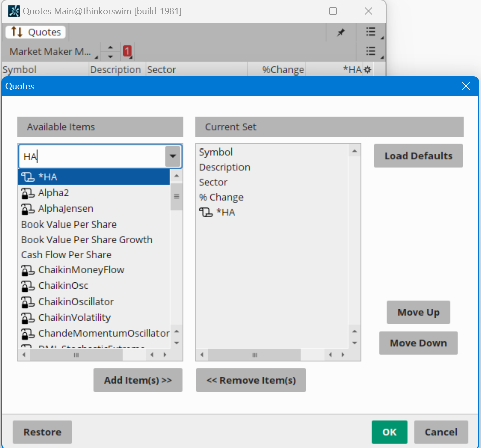
Task: Click the locked icon beside ChandeMomentumOscillator
Action: 27,334
